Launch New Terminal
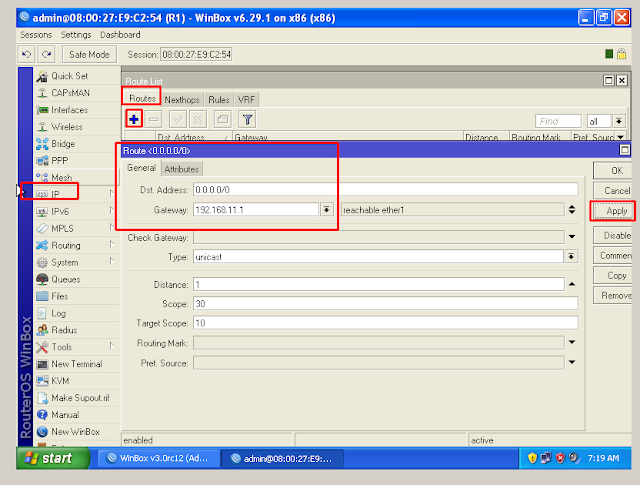Viewport: 640px width, 485px height. pyautogui.click(x=76, y=364)
